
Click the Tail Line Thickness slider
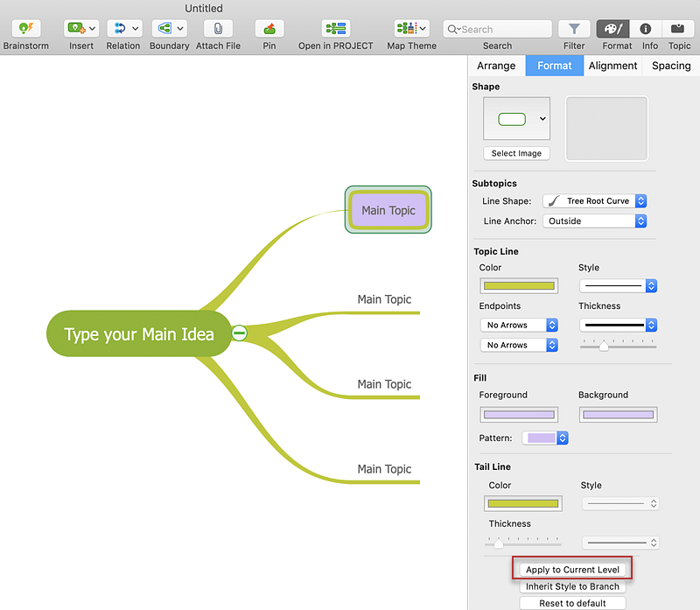[x=522, y=543]
